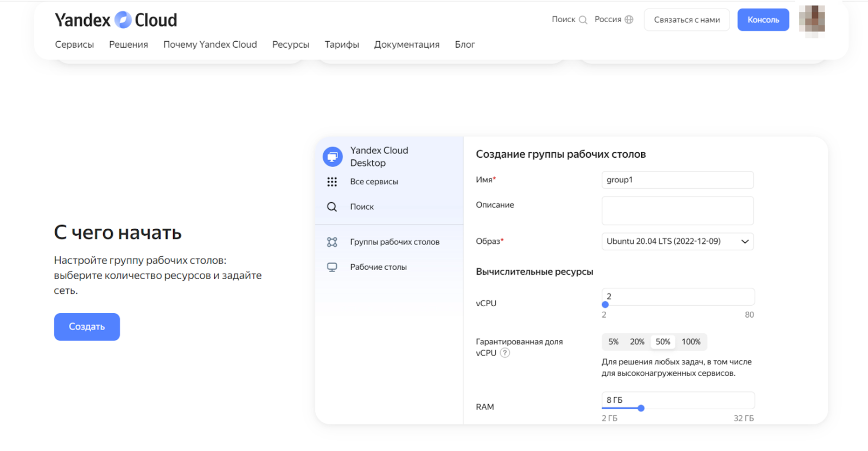Click the 2 ГБ minimum RAM label
The image size is (868, 451).
(x=609, y=418)
